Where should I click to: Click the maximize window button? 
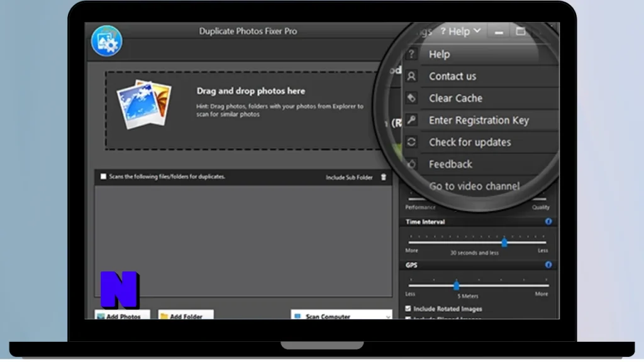click(520, 31)
